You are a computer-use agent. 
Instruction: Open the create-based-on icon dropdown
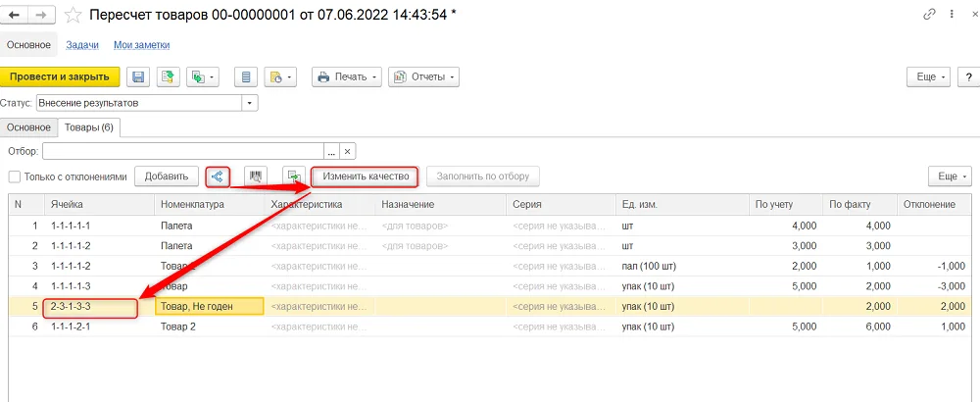[x=204, y=76]
